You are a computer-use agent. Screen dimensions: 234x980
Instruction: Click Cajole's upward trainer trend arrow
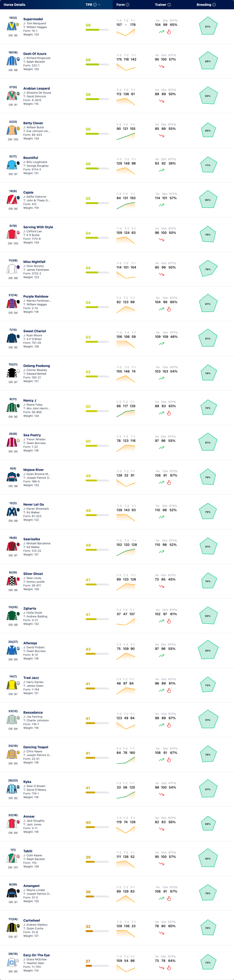(x=161, y=205)
